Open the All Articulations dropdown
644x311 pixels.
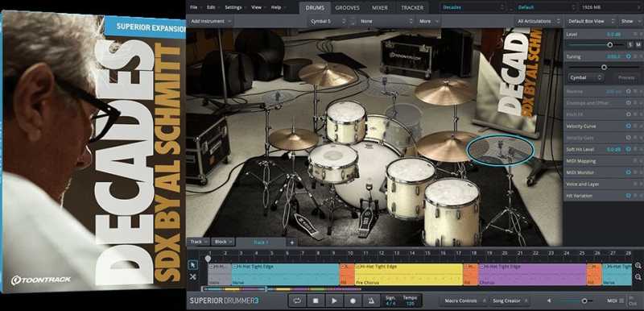539,21
